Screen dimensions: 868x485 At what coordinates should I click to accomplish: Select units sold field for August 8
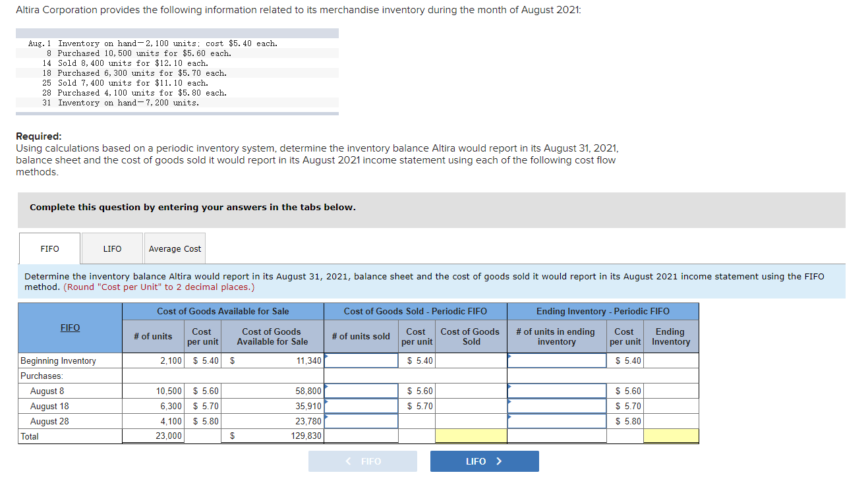click(361, 391)
